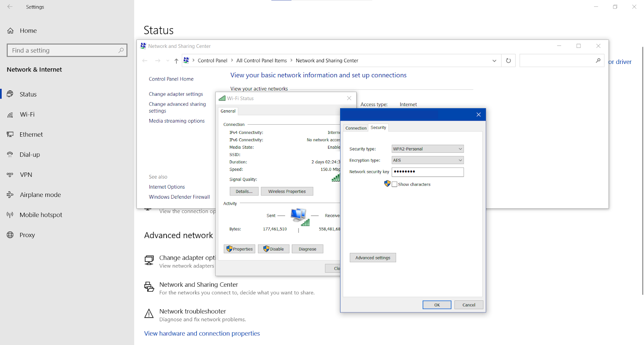Screen dimensions: 644x345
Task: Select the General tab in Wi-Fi Status
Action: [x=228, y=111]
